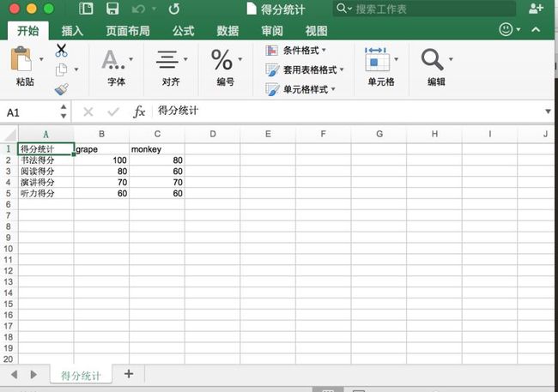The height and width of the screenshot is (392, 558).
Task: Open the 数据 (Data) tab
Action: [x=227, y=31]
